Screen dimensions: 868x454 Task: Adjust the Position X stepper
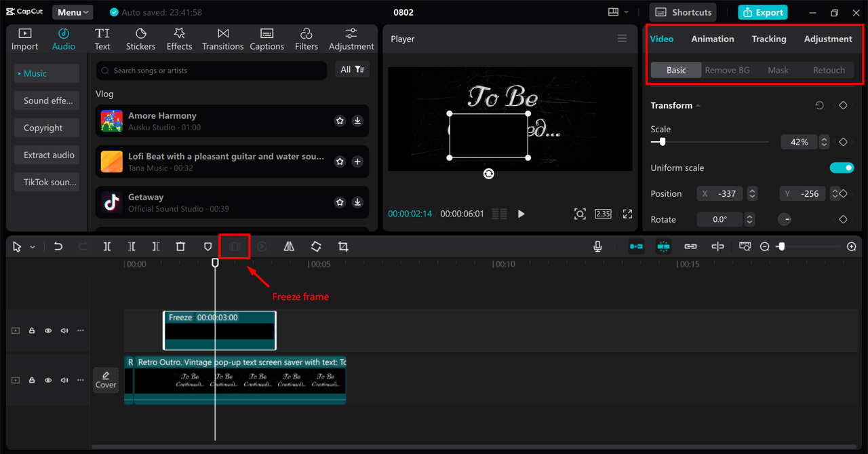click(x=752, y=193)
